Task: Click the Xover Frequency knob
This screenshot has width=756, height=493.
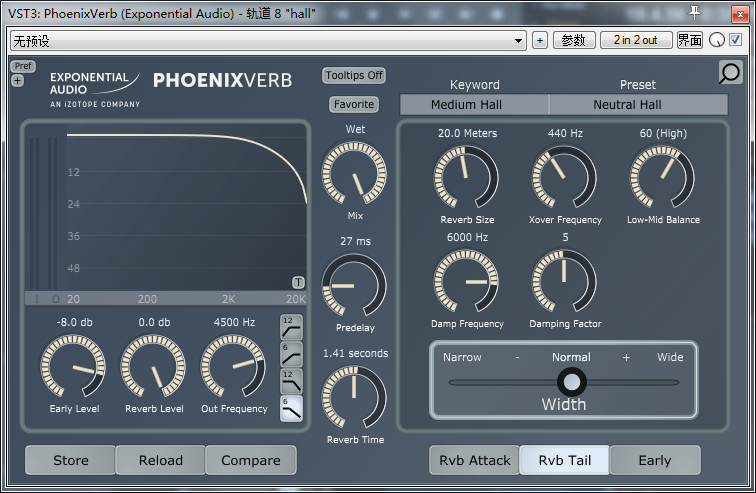Action: click(564, 177)
